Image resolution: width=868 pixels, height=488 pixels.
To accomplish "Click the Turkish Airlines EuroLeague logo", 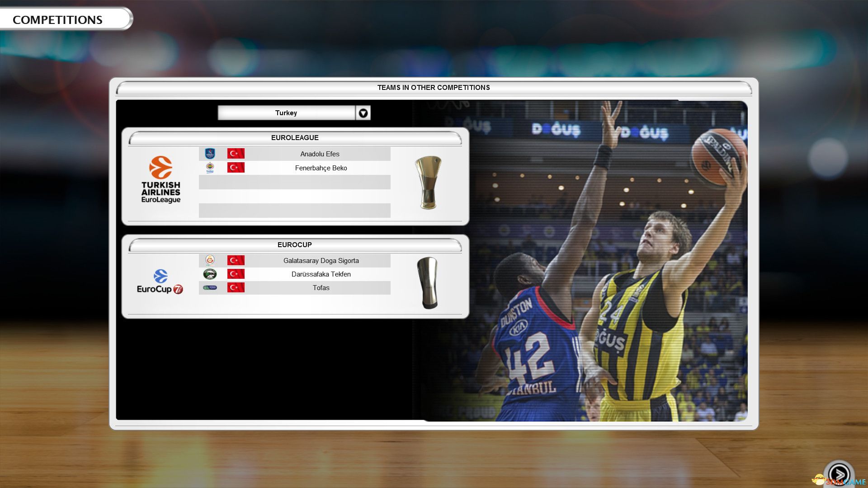I will [x=160, y=180].
